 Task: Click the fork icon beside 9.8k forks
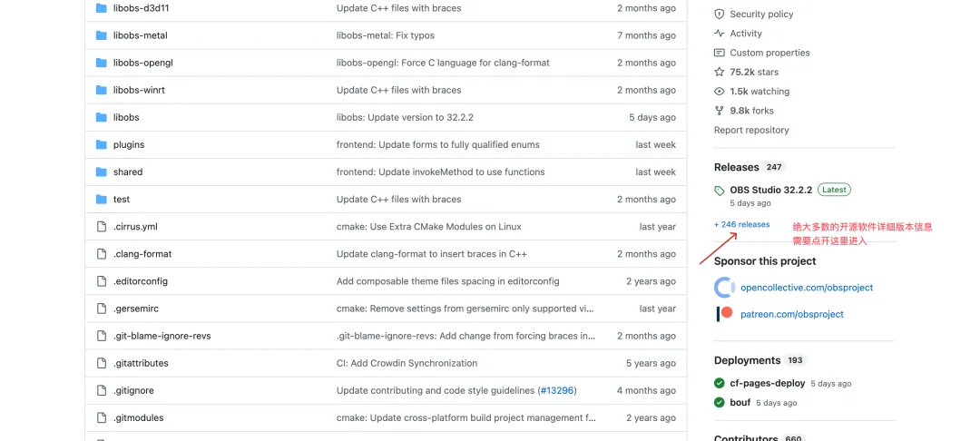click(720, 111)
